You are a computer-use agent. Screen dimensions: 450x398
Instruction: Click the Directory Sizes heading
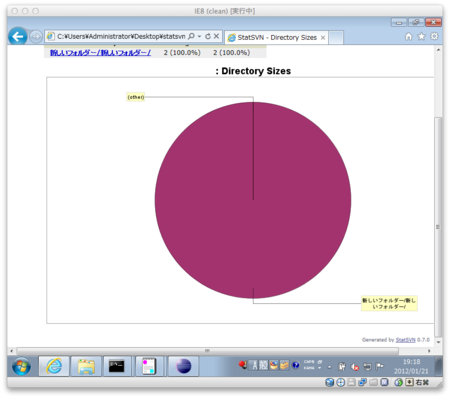click(x=253, y=71)
